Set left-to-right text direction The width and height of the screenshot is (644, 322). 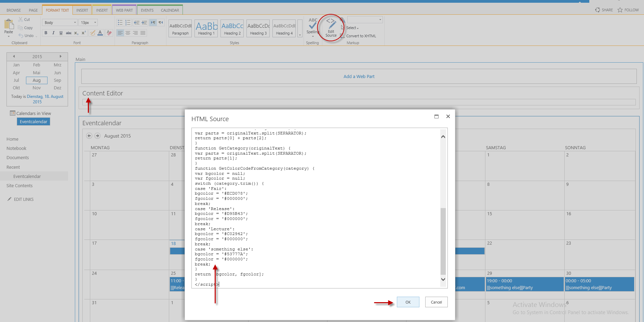153,23
